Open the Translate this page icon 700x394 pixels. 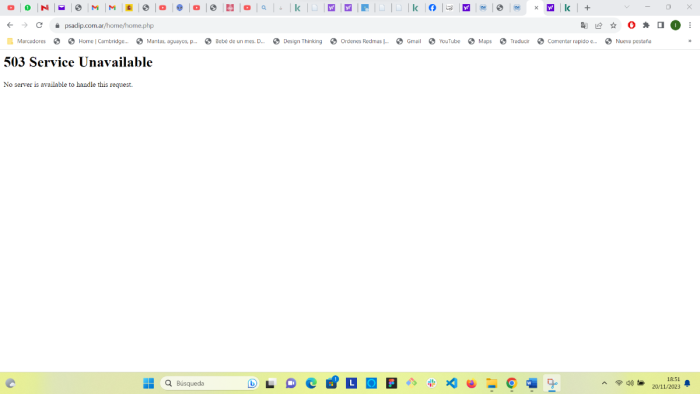click(584, 25)
